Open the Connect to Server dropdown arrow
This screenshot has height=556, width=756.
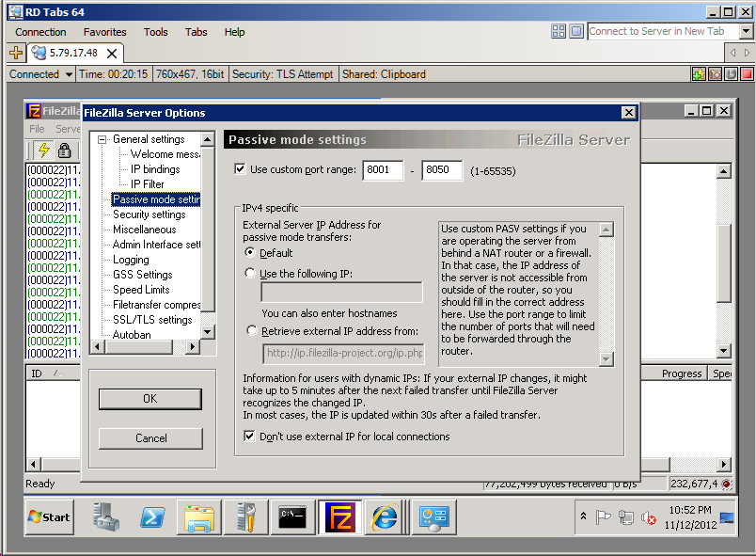[746, 31]
